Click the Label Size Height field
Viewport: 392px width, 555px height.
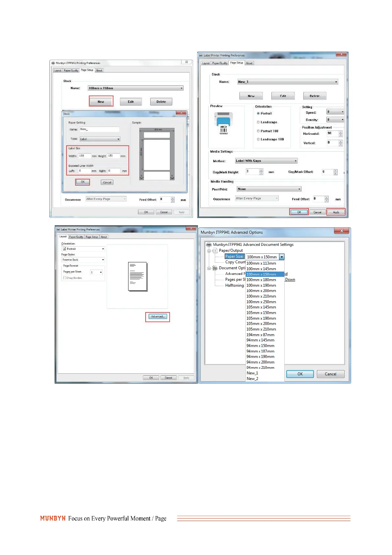[113, 156]
